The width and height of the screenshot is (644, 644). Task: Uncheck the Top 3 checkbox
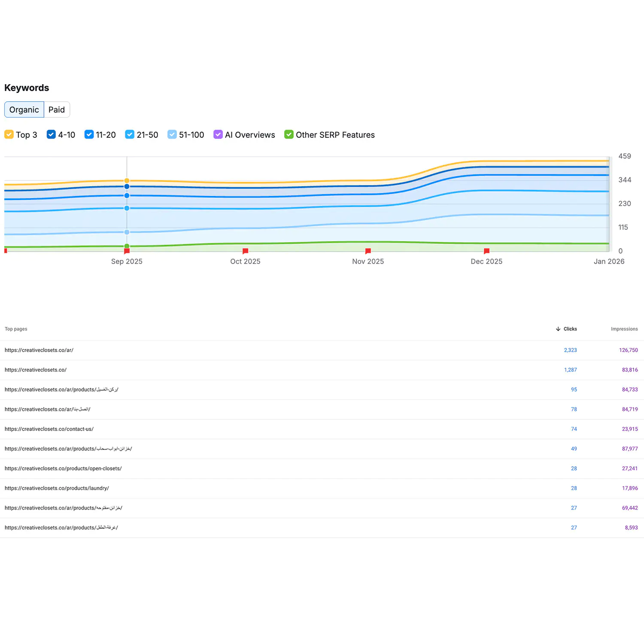[9, 134]
